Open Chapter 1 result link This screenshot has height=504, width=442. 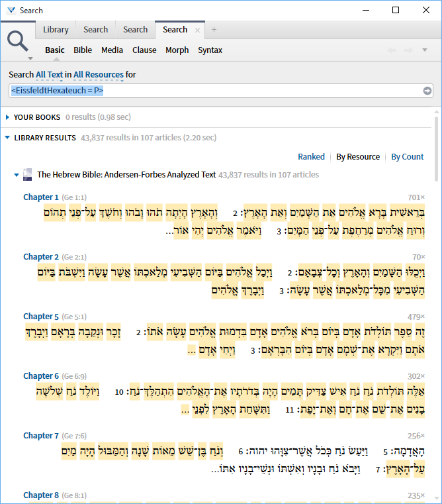point(41,197)
